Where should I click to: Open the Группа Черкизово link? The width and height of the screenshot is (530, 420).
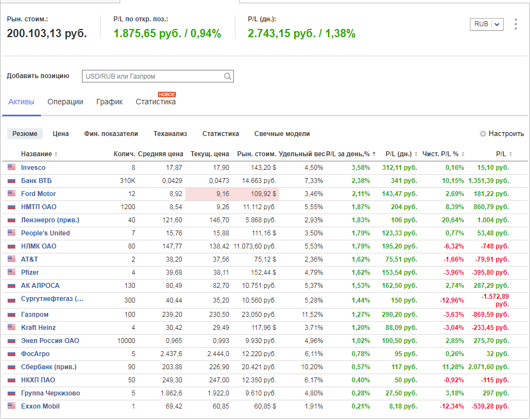[50, 393]
